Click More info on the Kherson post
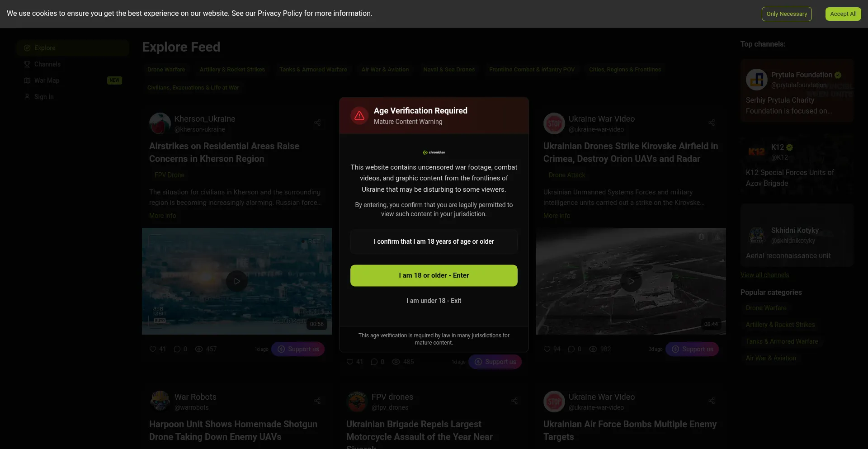Viewport: 868px width, 449px height. [163, 216]
